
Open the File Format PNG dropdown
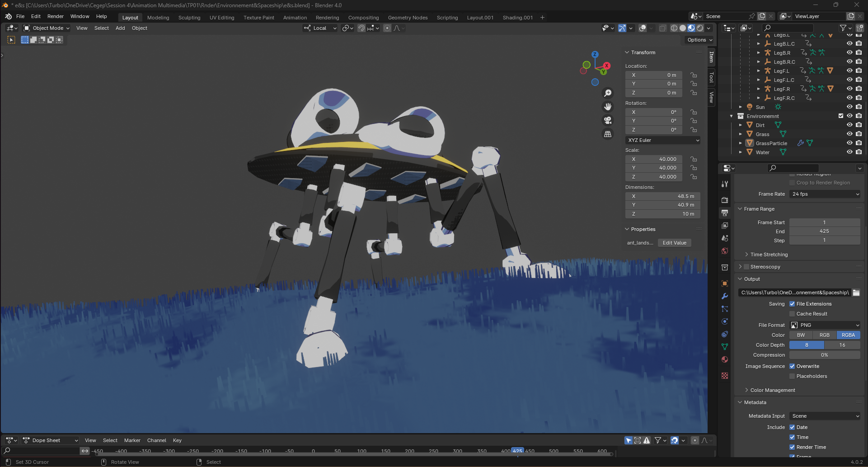[x=825, y=325]
